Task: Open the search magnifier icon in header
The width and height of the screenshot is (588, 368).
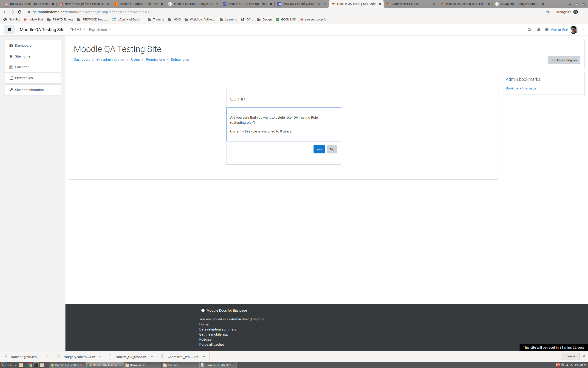Action: point(529,30)
